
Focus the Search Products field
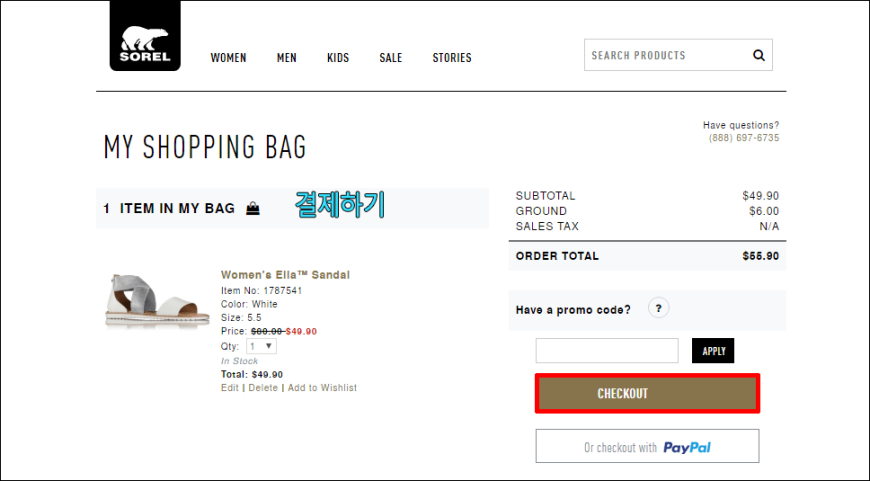666,55
